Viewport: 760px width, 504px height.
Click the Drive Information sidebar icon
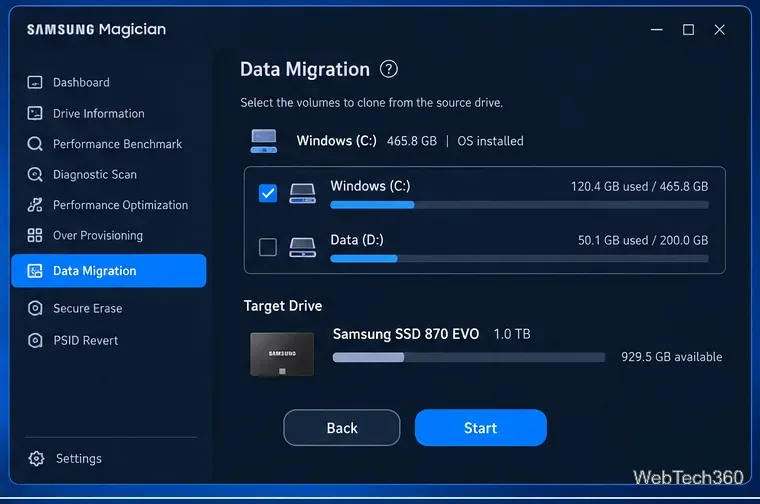coord(35,113)
